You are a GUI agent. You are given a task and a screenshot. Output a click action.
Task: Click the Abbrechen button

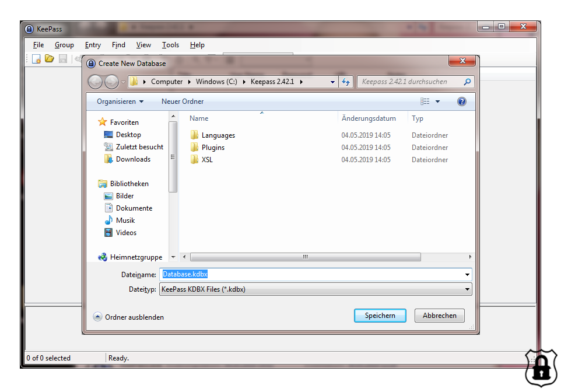(x=439, y=316)
